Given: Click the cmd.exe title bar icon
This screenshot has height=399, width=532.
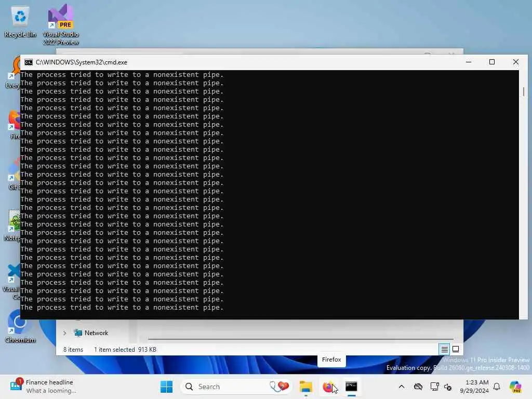Looking at the screenshot, I should tap(29, 62).
